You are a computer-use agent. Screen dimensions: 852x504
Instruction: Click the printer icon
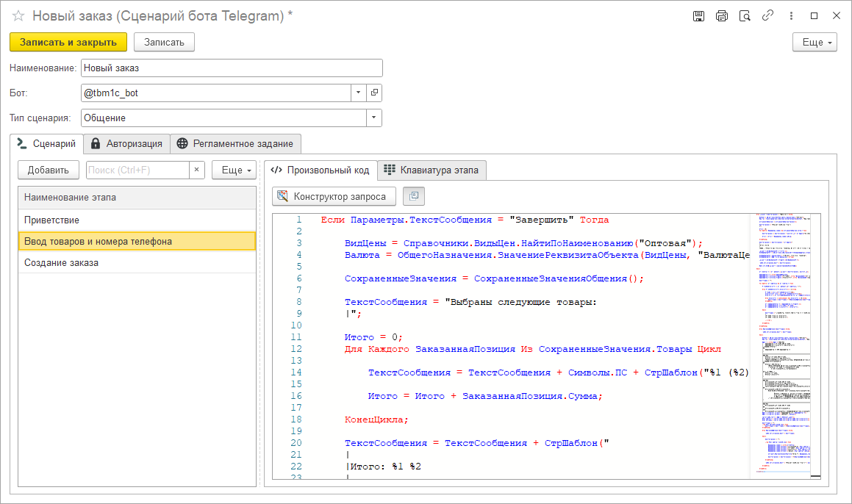point(722,16)
